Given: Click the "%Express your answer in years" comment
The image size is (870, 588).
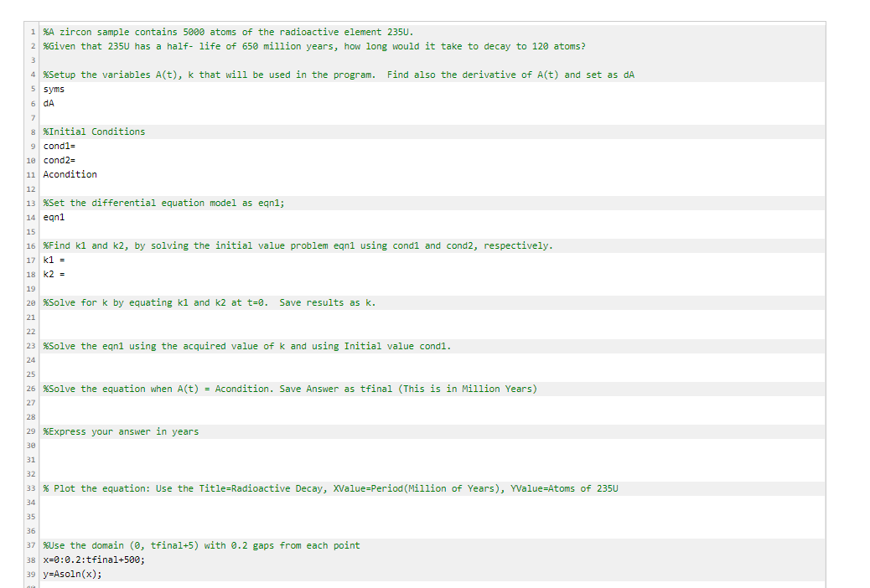Looking at the screenshot, I should [x=121, y=431].
